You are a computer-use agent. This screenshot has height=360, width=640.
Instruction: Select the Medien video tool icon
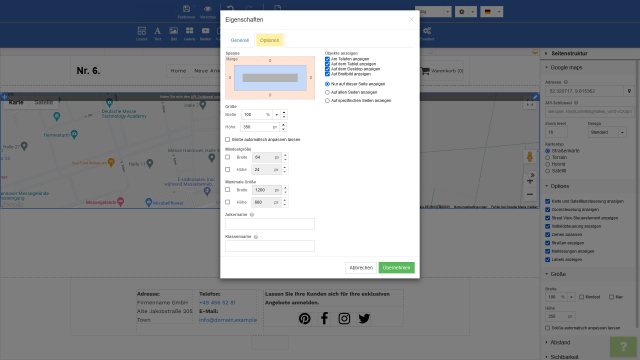(x=205, y=31)
